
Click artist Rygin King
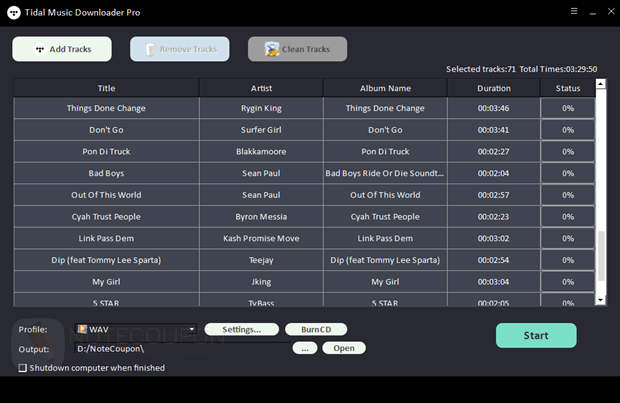(261, 108)
